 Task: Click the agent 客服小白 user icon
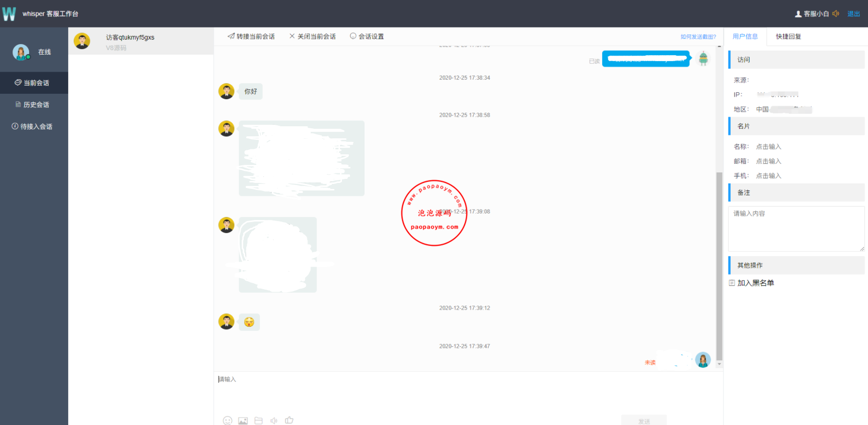pos(798,14)
